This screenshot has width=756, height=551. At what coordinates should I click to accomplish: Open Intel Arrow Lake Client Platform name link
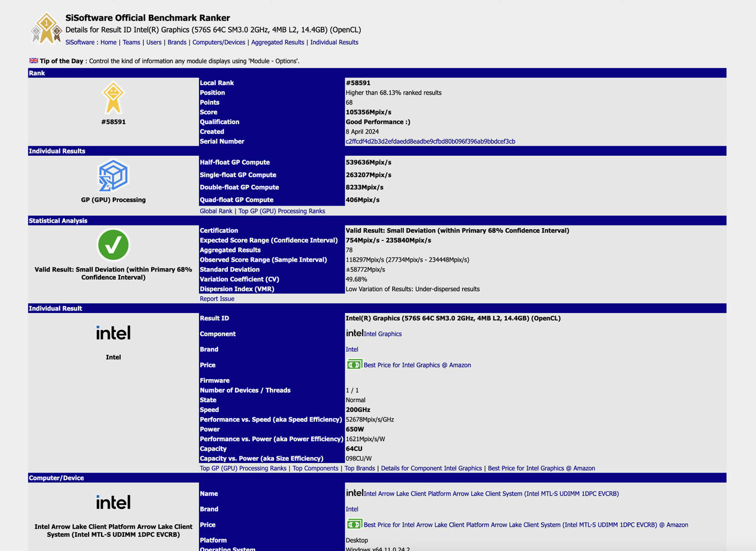[x=491, y=494]
